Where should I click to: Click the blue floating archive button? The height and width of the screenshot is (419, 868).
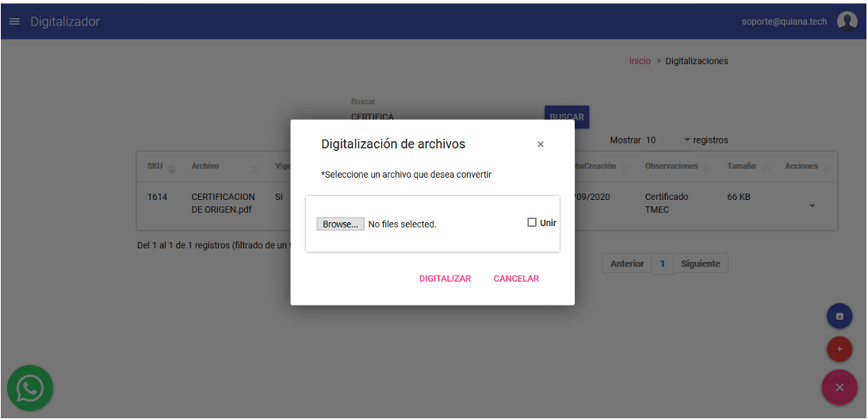[x=839, y=316]
